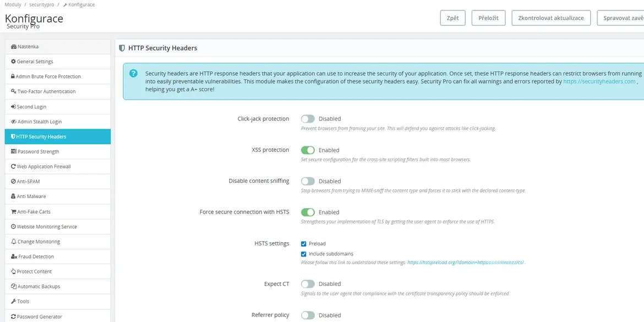Disable the XSS protection switch
The image size is (644, 322).
(x=308, y=150)
